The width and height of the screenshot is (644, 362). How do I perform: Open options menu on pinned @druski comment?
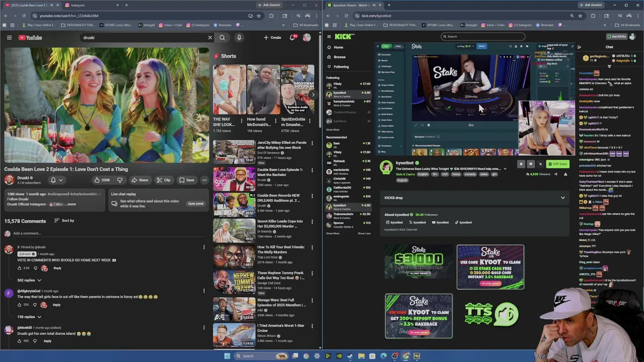click(x=204, y=247)
